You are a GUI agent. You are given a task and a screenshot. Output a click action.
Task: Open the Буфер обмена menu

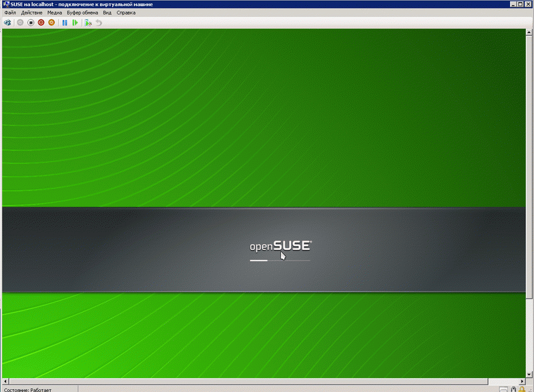click(x=82, y=13)
